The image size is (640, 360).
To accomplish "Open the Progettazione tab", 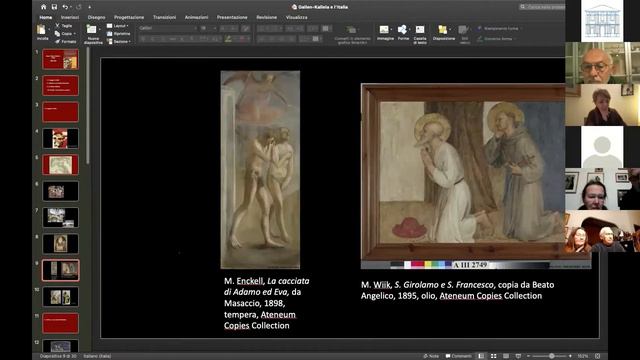I will point(129,17).
